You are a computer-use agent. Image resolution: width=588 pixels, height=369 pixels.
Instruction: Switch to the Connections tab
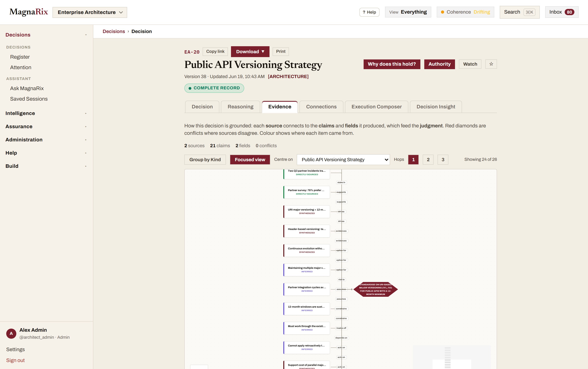321,107
